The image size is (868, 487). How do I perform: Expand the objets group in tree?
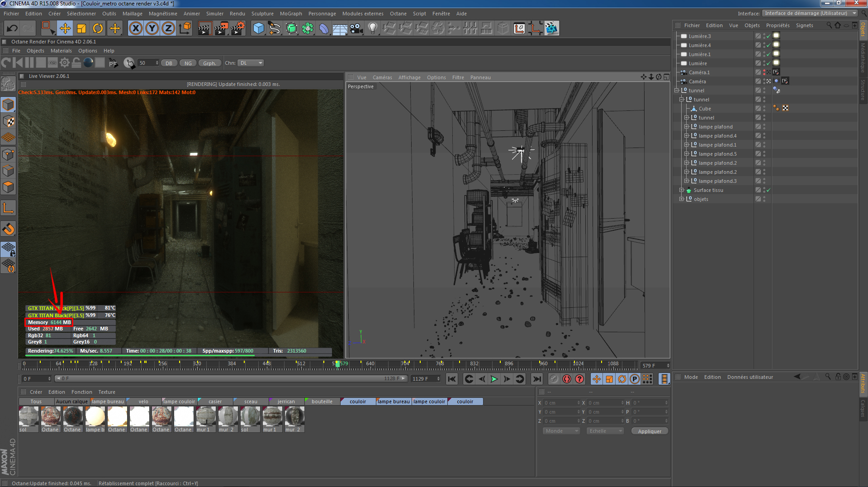coord(681,199)
